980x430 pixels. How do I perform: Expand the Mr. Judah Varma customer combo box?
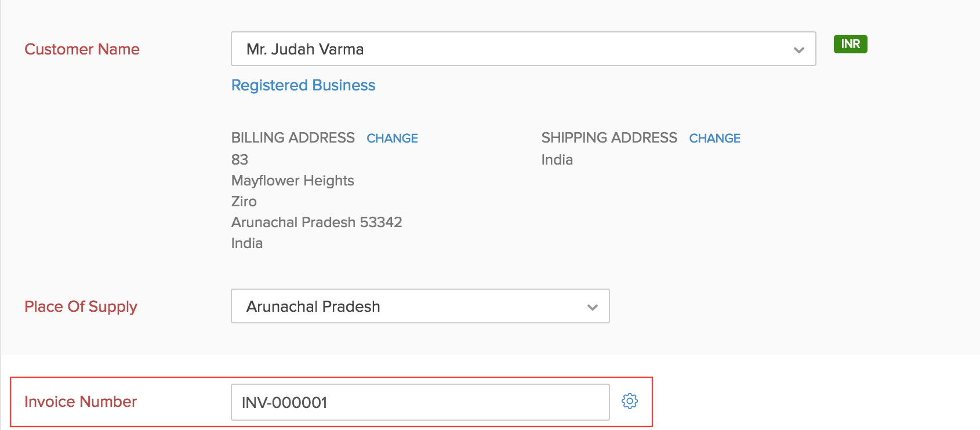click(x=522, y=49)
